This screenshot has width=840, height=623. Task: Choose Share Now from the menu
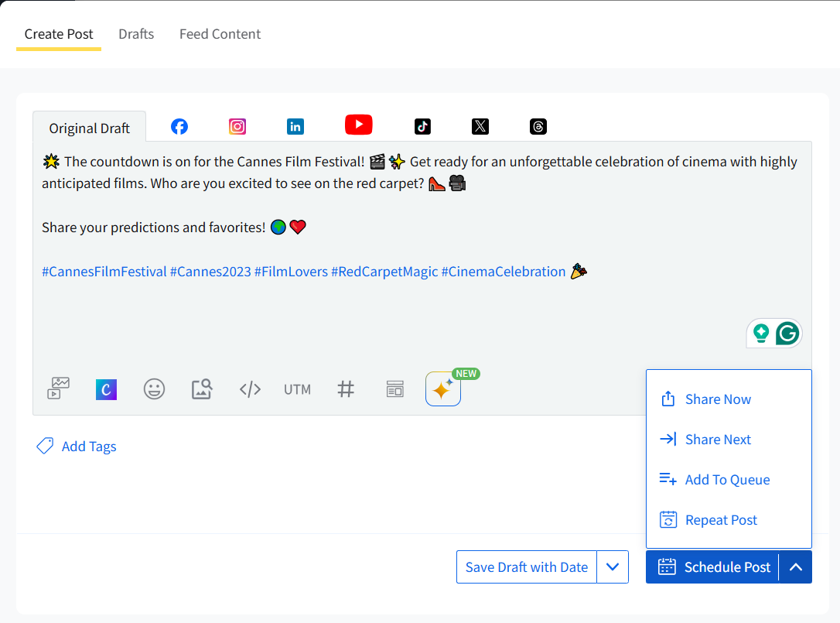718,399
